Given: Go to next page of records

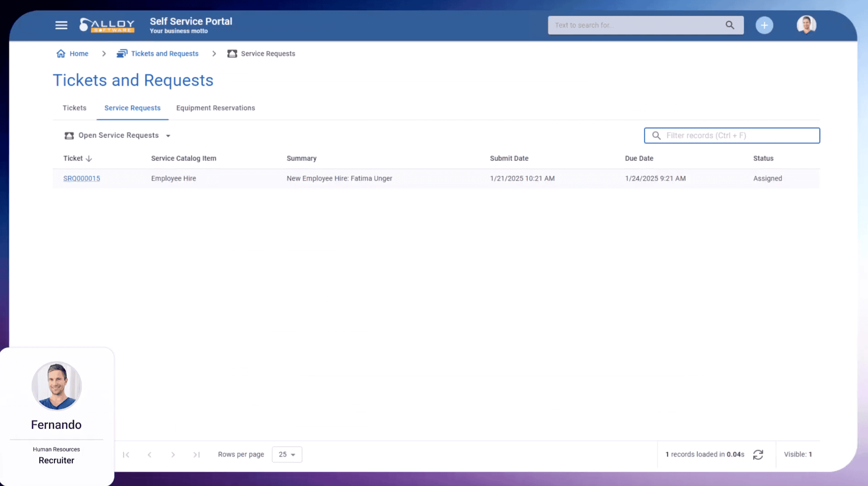Looking at the screenshot, I should [x=173, y=455].
